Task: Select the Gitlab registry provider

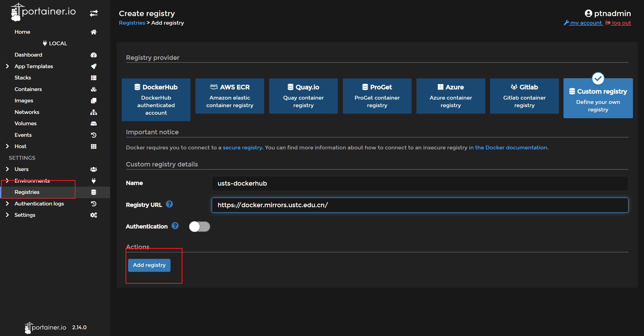Action: (525, 96)
